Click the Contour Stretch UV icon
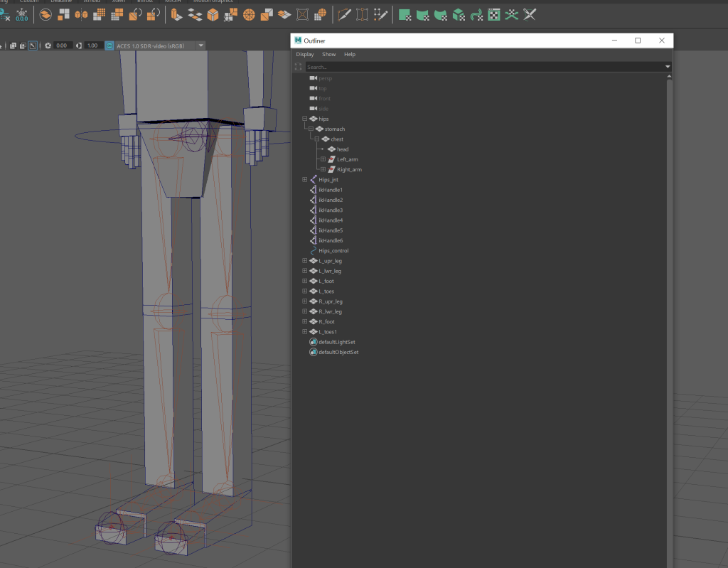This screenshot has width=728, height=568. 476,15
